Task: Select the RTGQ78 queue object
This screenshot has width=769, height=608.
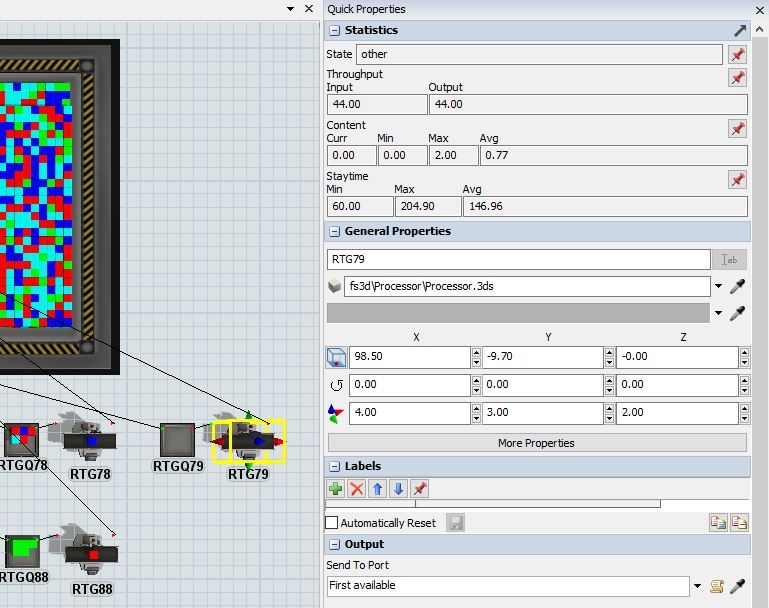Action: pyautogui.click(x=22, y=439)
